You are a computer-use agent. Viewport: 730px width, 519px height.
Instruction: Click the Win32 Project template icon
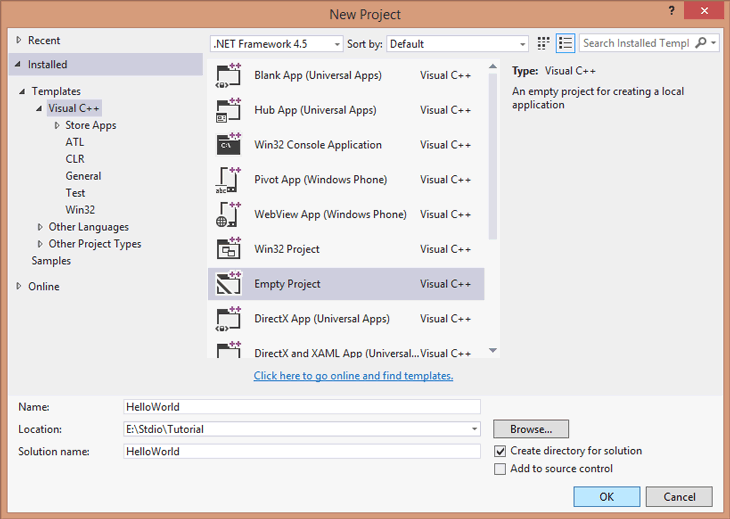229,249
